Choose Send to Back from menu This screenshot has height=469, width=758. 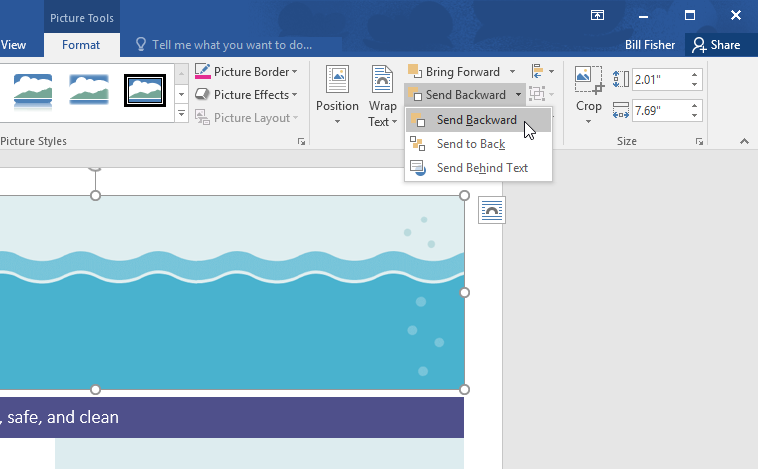470,144
